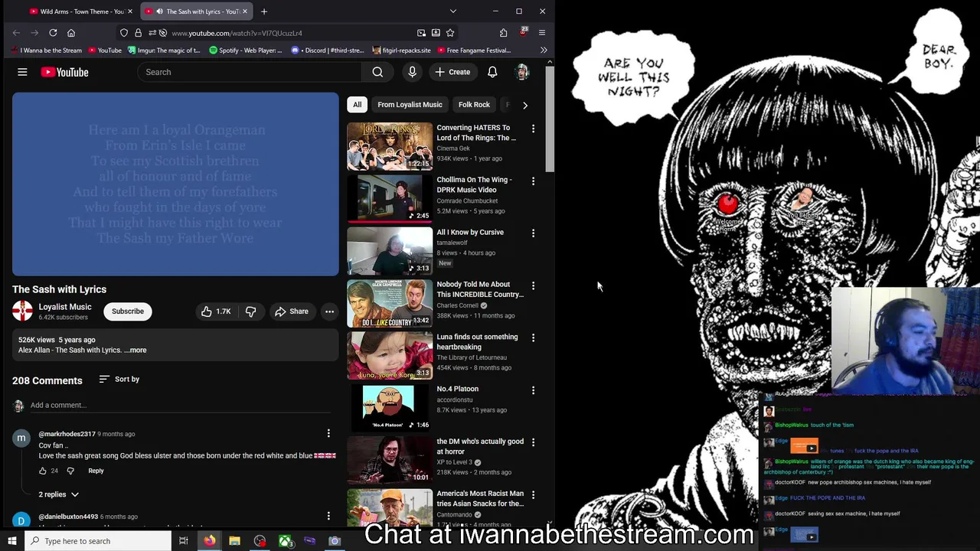Close the Wild Arms - Town Theme tab
980x551 pixels.
[x=130, y=11]
